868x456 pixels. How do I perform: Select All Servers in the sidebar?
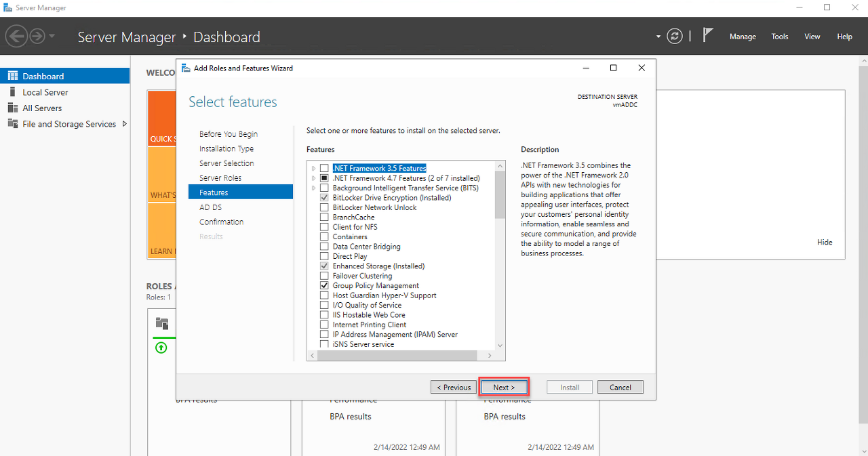(42, 108)
